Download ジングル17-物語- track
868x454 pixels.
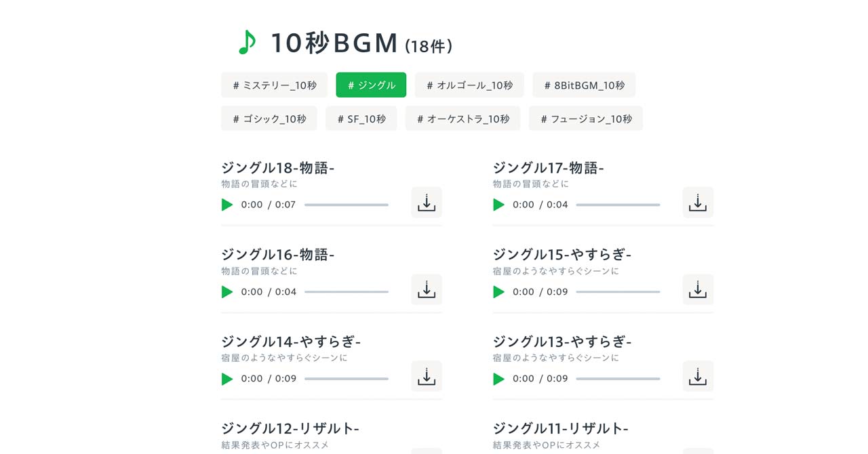pyautogui.click(x=698, y=202)
